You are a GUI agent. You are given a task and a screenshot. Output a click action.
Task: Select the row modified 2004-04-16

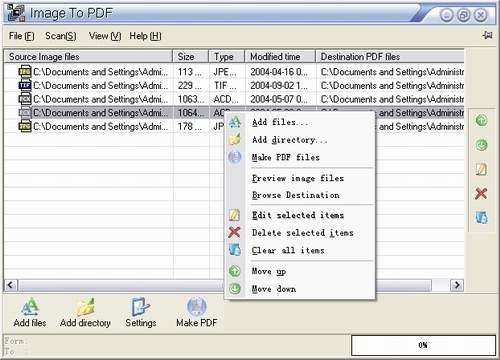(234, 72)
